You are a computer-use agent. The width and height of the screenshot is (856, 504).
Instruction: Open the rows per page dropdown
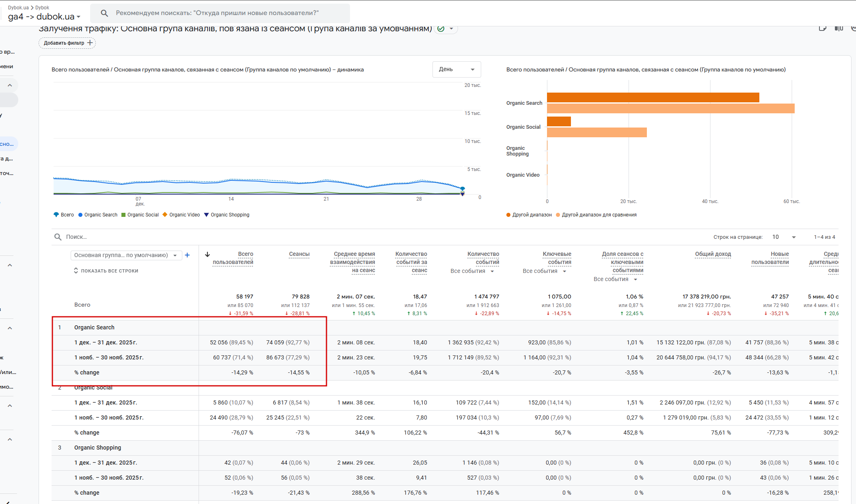pyautogui.click(x=784, y=237)
